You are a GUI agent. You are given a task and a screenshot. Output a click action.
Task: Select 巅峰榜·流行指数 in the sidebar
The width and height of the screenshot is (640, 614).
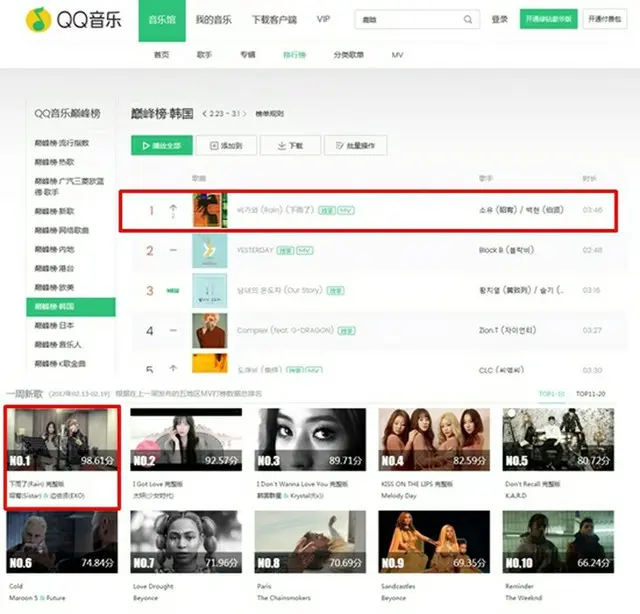(62, 143)
